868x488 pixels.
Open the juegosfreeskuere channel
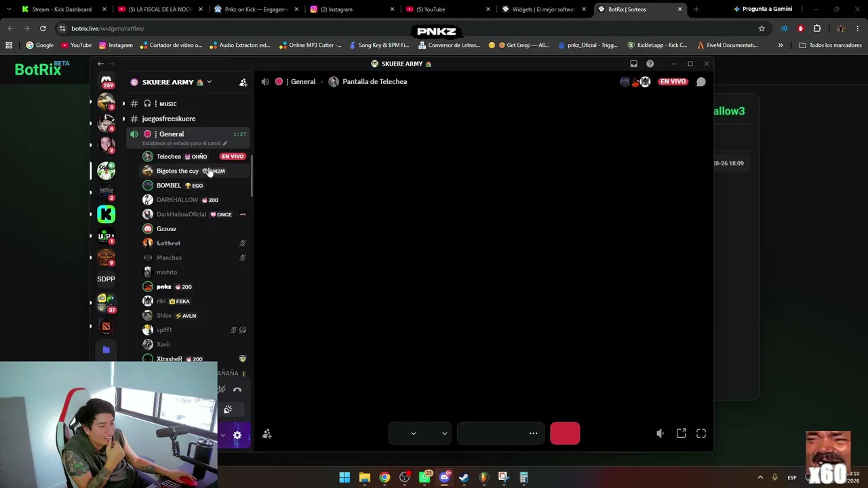(x=169, y=119)
